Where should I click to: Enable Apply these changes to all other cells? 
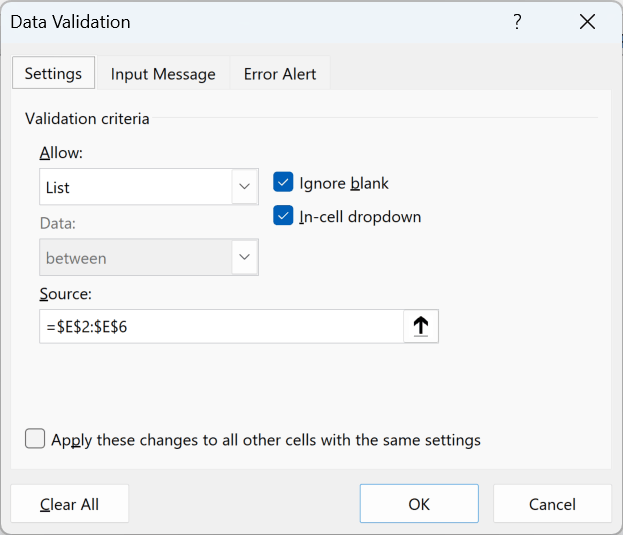(x=35, y=438)
